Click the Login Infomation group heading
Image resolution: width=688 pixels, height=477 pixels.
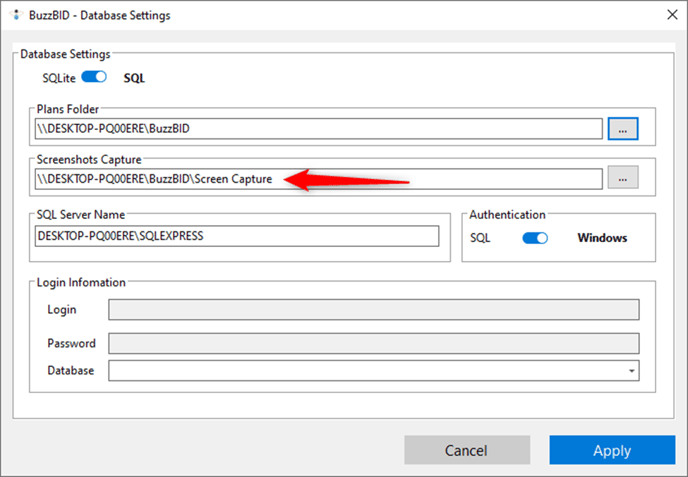[81, 282]
